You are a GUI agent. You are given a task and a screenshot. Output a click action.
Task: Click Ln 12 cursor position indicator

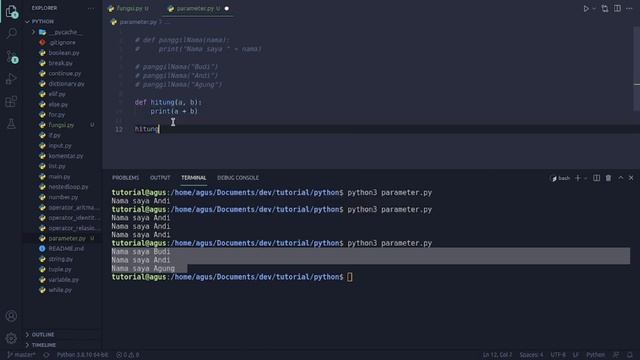coord(497,355)
